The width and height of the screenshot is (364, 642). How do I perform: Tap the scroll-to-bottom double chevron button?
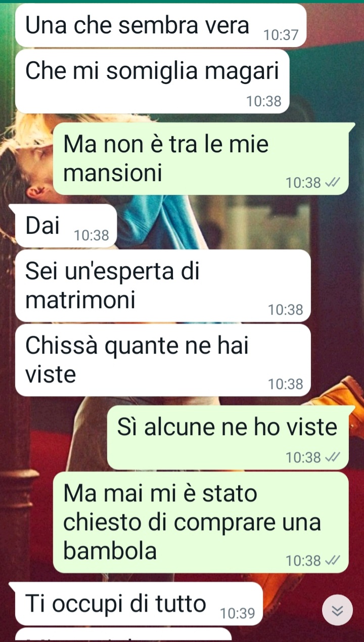coord(337,611)
